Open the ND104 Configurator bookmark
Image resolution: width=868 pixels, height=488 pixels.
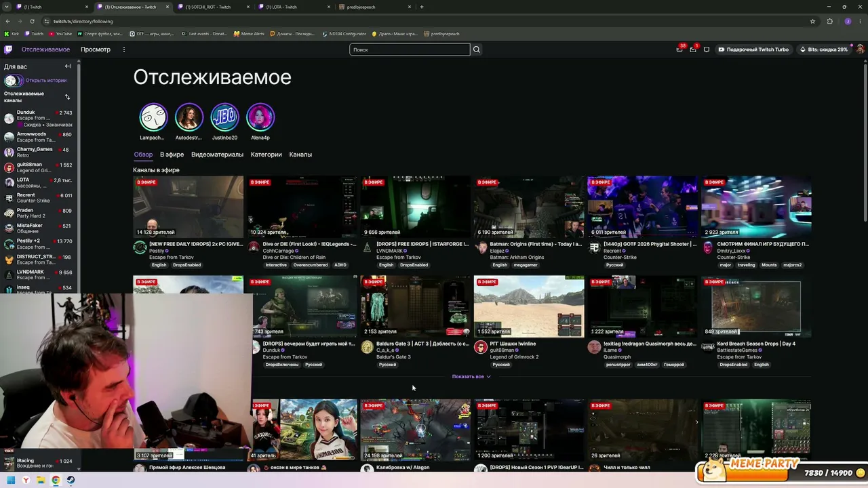click(x=344, y=34)
